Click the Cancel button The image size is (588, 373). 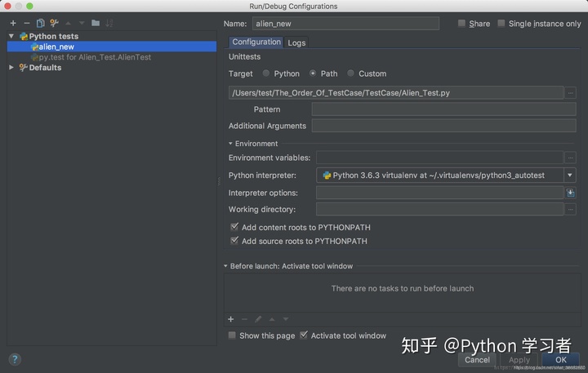(477, 360)
